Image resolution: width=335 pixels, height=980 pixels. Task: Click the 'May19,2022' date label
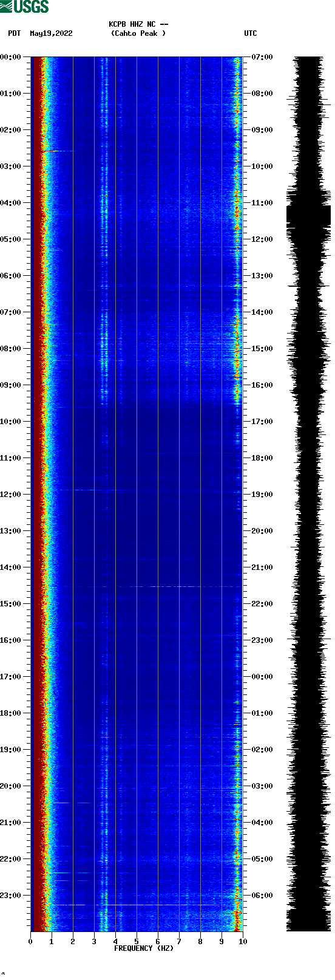tap(51, 33)
